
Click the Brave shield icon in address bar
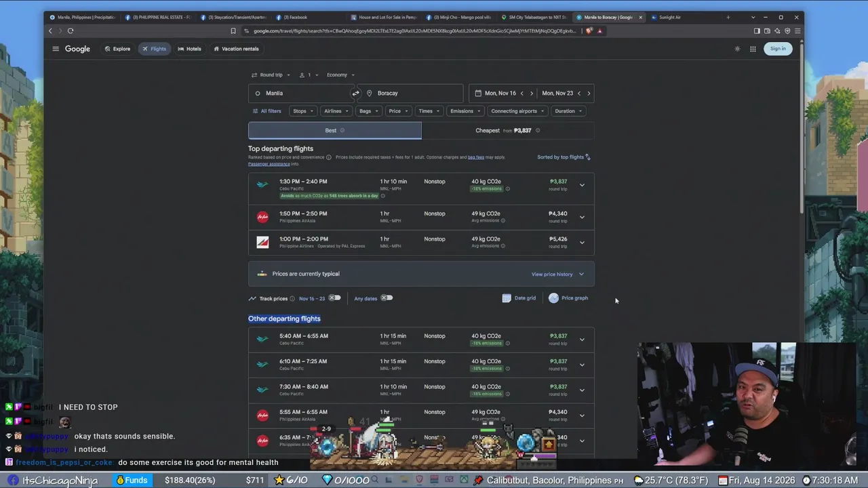pos(589,30)
